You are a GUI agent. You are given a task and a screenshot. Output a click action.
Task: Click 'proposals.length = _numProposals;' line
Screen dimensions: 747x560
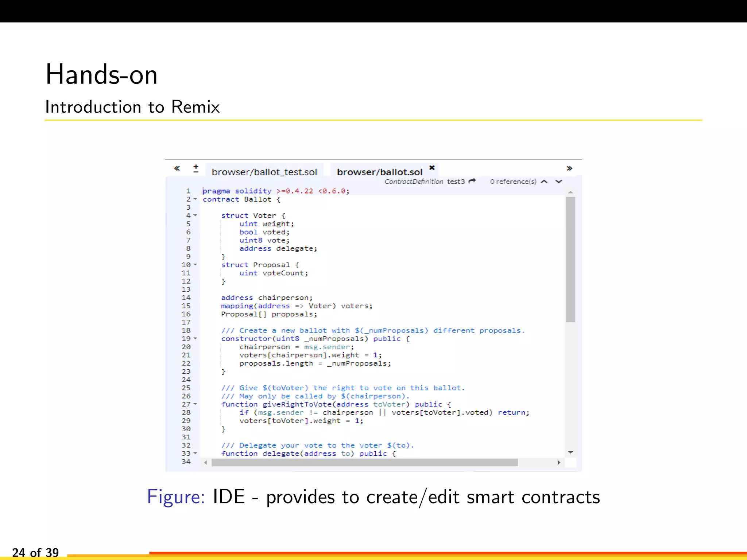point(315,363)
